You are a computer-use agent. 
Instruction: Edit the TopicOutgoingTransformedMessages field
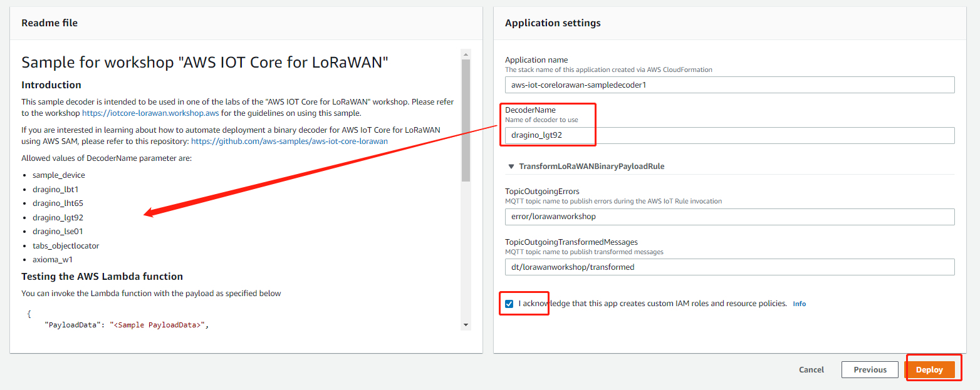(x=729, y=267)
